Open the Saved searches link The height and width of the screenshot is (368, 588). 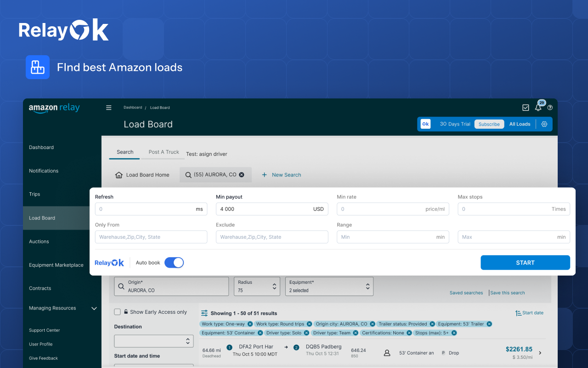466,293
